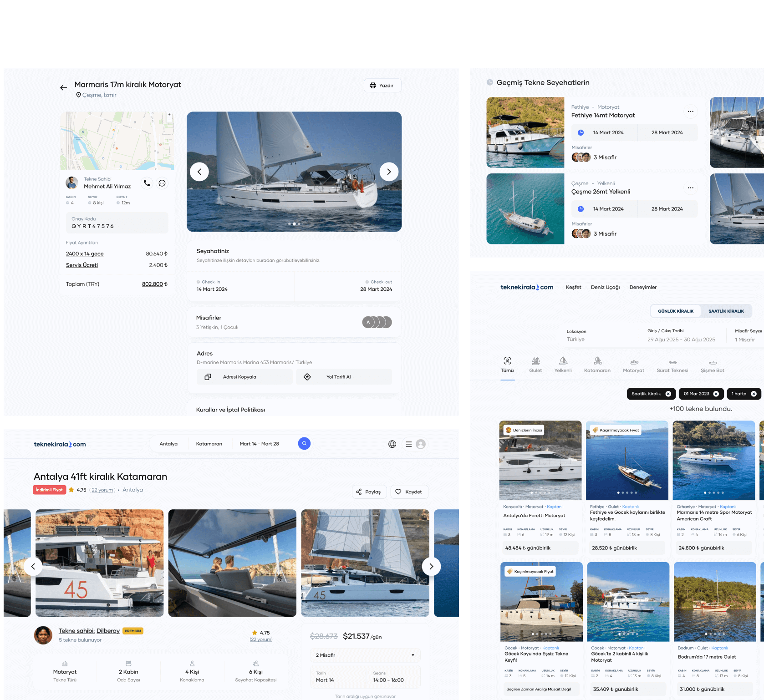The image size is (764, 700).
Task: Remove the 1 hafta filter chip
Action: (754, 394)
